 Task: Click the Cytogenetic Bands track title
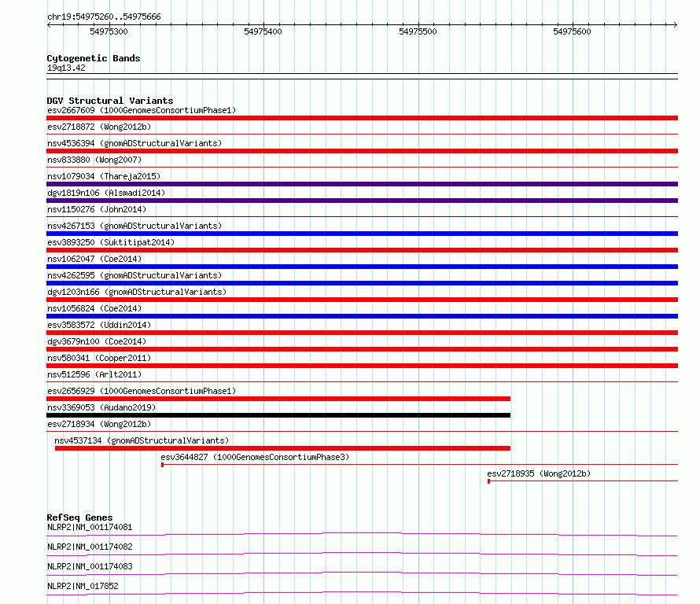point(94,58)
